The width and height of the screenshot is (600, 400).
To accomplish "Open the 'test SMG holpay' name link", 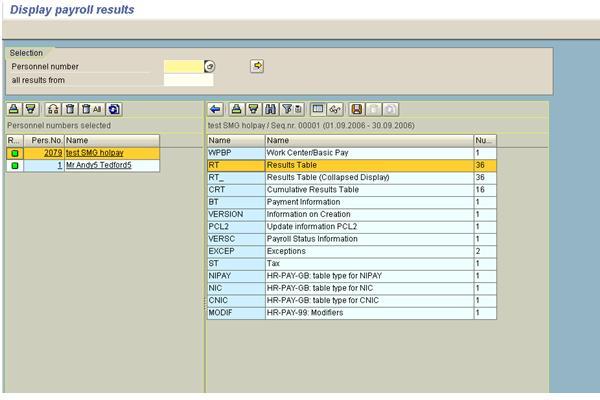I will (95, 153).
